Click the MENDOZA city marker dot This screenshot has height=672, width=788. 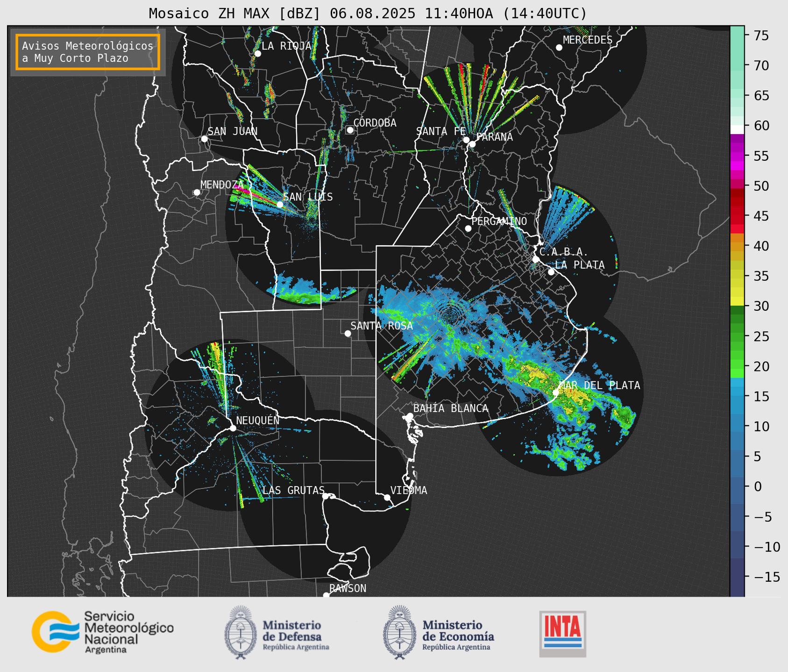pyautogui.click(x=197, y=193)
